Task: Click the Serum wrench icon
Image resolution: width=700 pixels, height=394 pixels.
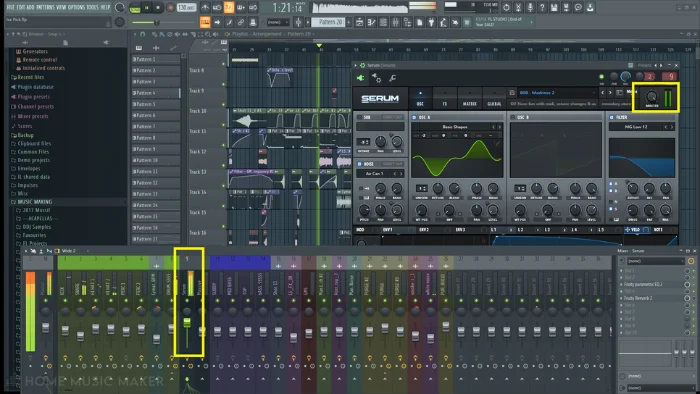Action: tap(392, 78)
